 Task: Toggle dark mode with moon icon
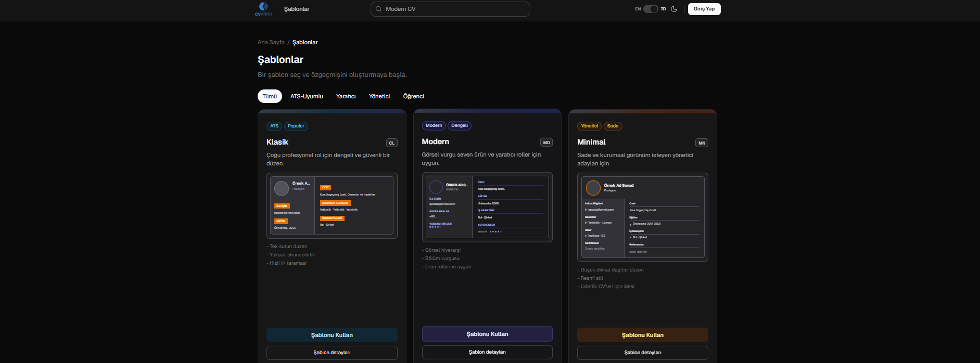pos(674,9)
